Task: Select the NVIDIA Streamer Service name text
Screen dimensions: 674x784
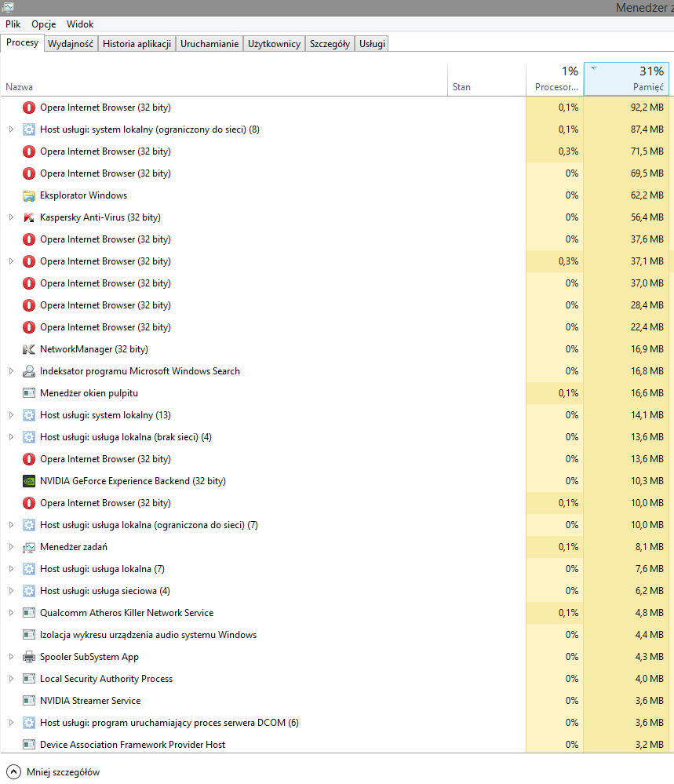Action: [x=90, y=701]
